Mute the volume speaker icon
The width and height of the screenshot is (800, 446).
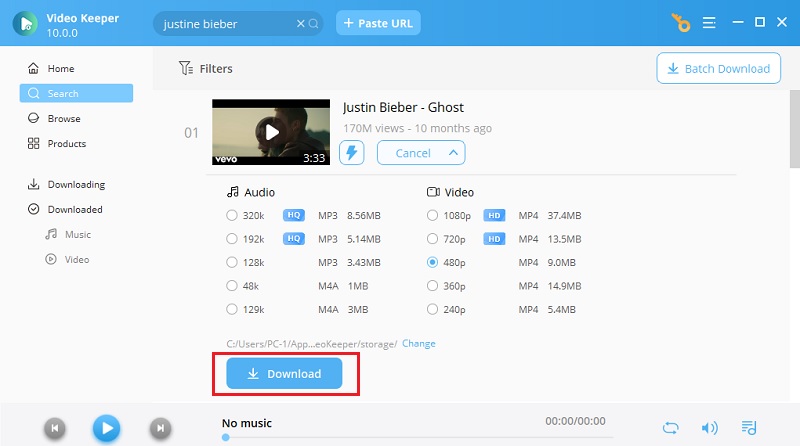[709, 428]
